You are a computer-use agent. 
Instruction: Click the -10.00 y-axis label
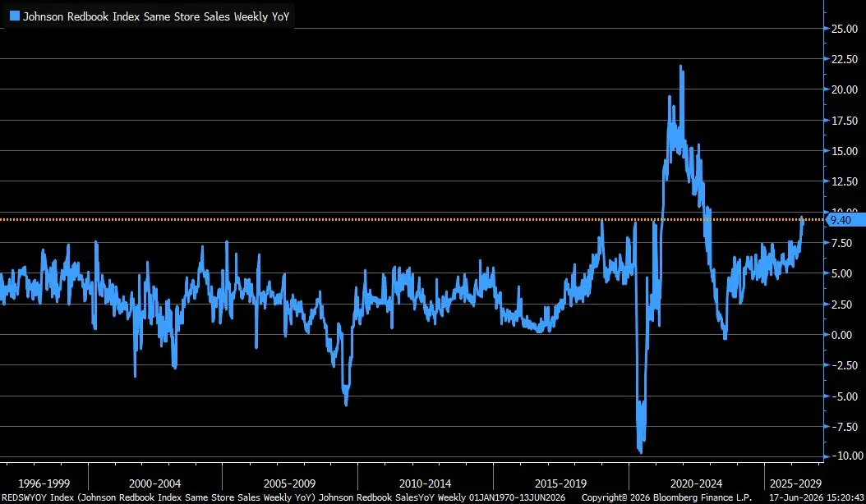tap(846, 456)
